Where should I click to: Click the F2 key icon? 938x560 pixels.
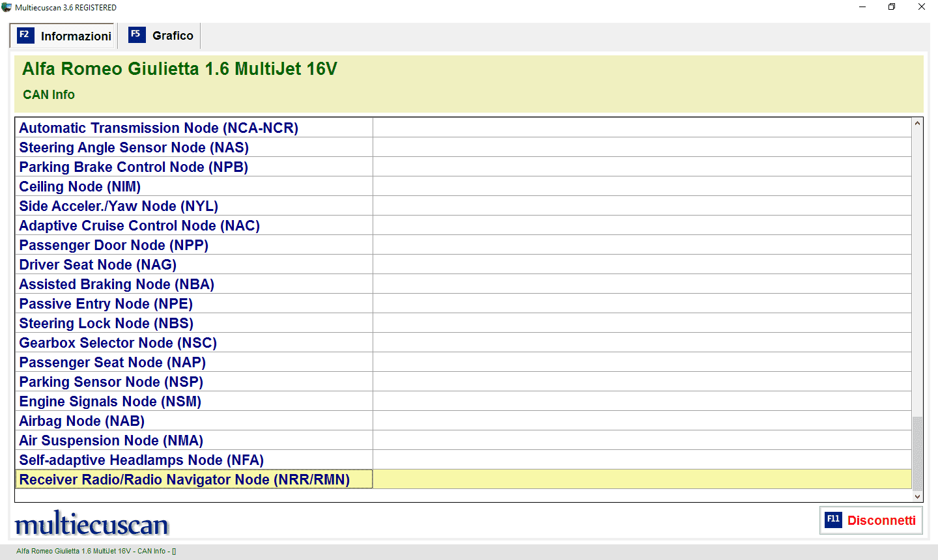coord(25,35)
